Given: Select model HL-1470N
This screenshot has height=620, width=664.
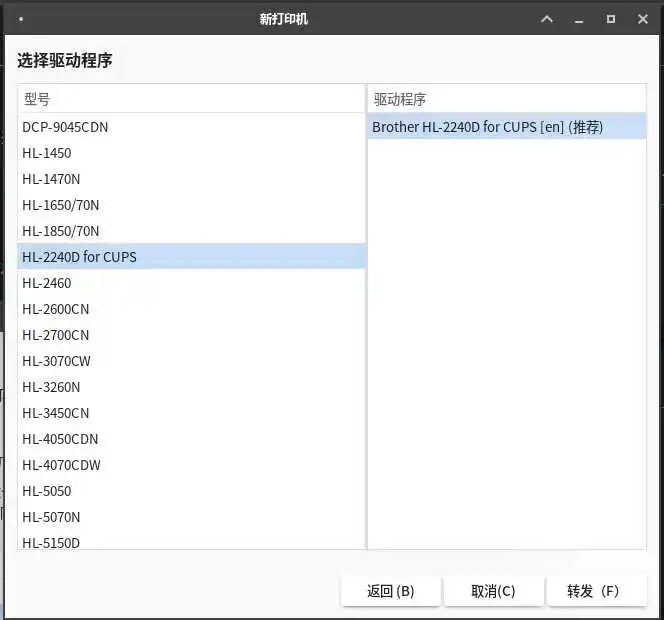Looking at the screenshot, I should [191, 179].
